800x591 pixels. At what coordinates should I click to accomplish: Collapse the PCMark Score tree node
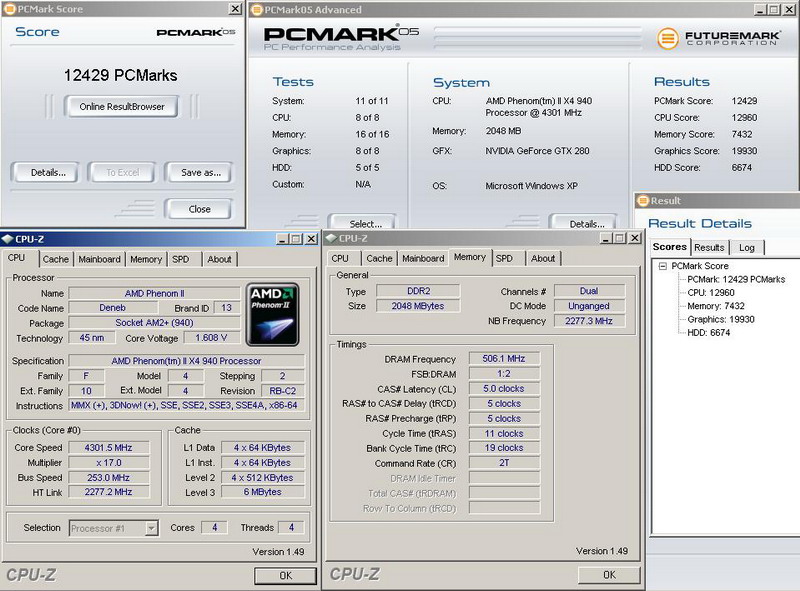click(x=662, y=266)
